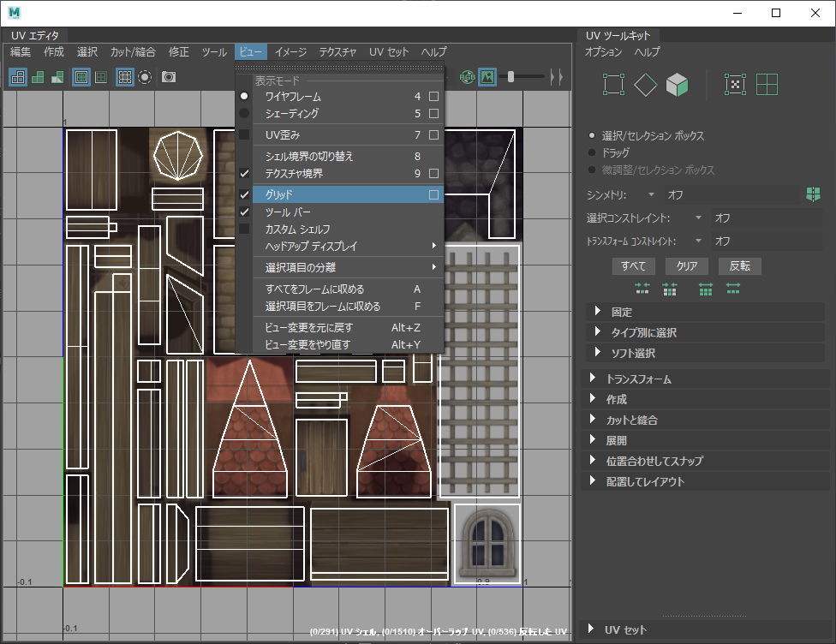Image resolution: width=836 pixels, height=644 pixels.
Task: Click the 反転 button
Action: pos(739,265)
